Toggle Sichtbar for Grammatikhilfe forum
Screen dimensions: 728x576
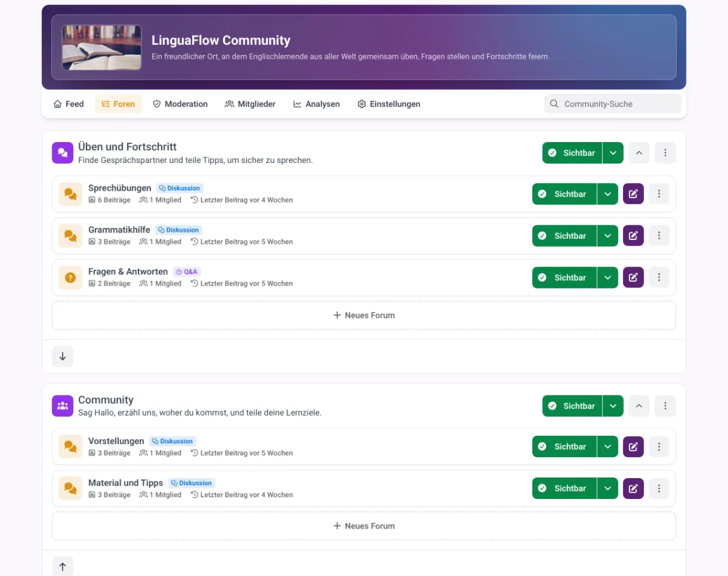click(564, 236)
